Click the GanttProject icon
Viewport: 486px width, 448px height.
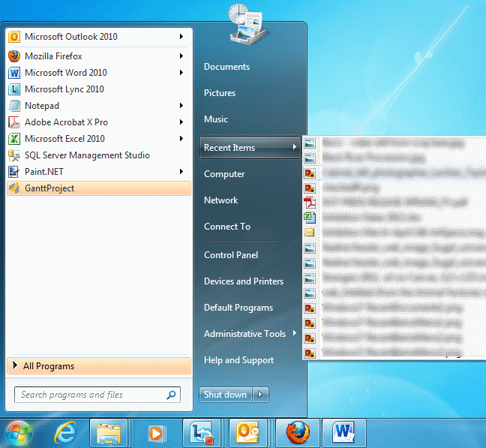pos(14,188)
